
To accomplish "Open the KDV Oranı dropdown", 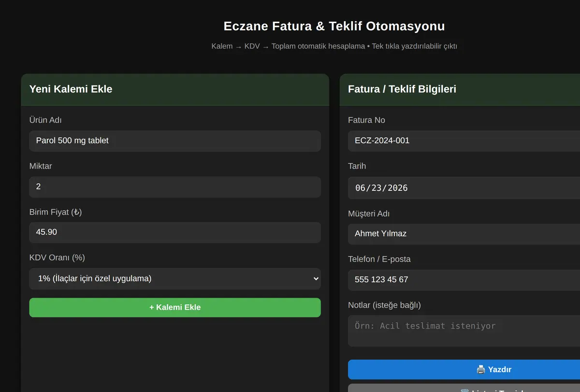I will [x=175, y=279].
